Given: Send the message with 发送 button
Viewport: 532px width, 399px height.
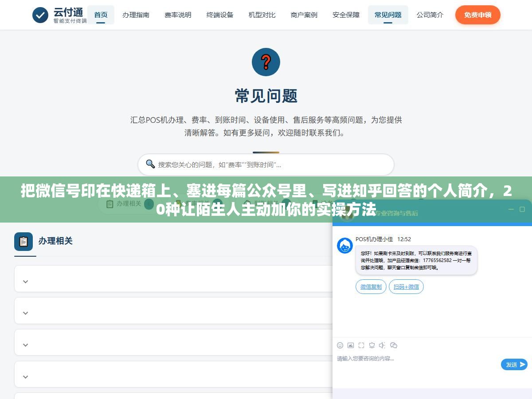Looking at the screenshot, I should [514, 364].
